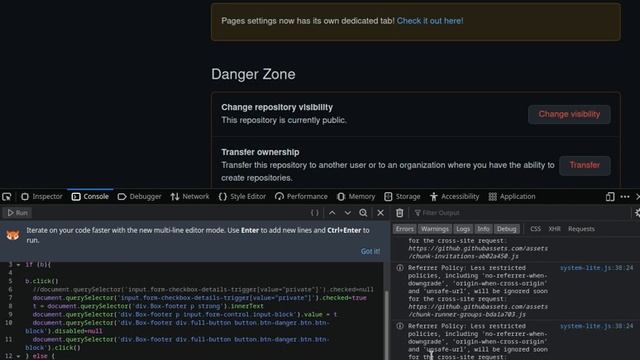This screenshot has width=640, height=360.
Task: Open the Debugger tab
Action: click(139, 197)
